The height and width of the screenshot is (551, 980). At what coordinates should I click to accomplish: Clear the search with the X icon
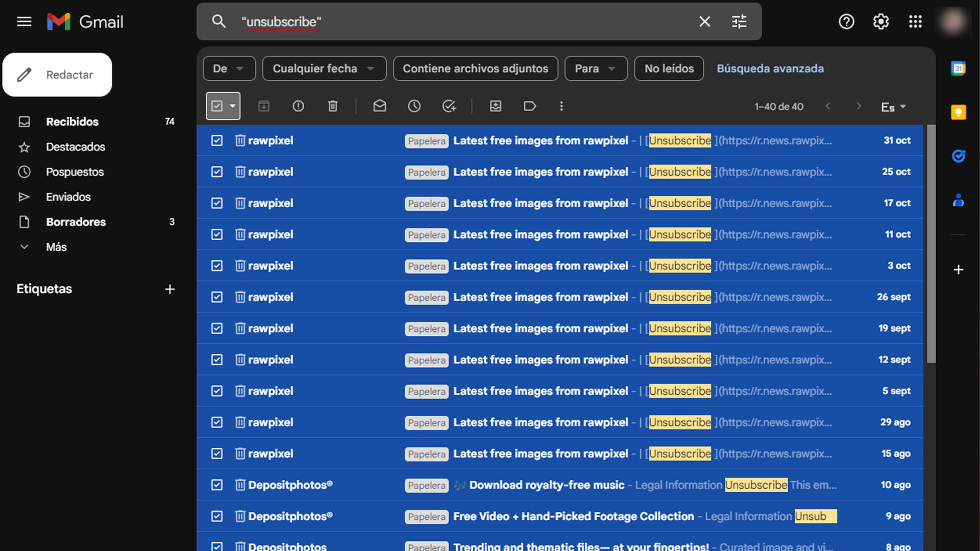705,22
